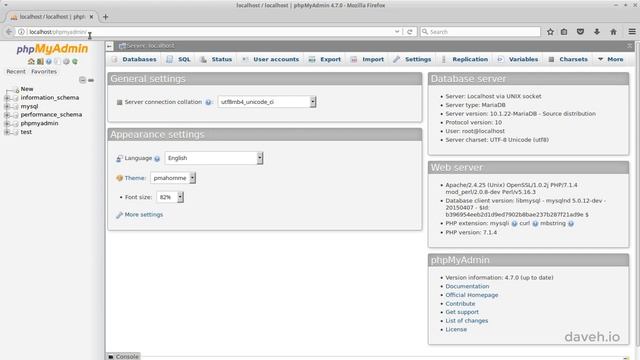Click the Firefox home toolbar icon
This screenshot has height=360, width=640.
coord(613,32)
